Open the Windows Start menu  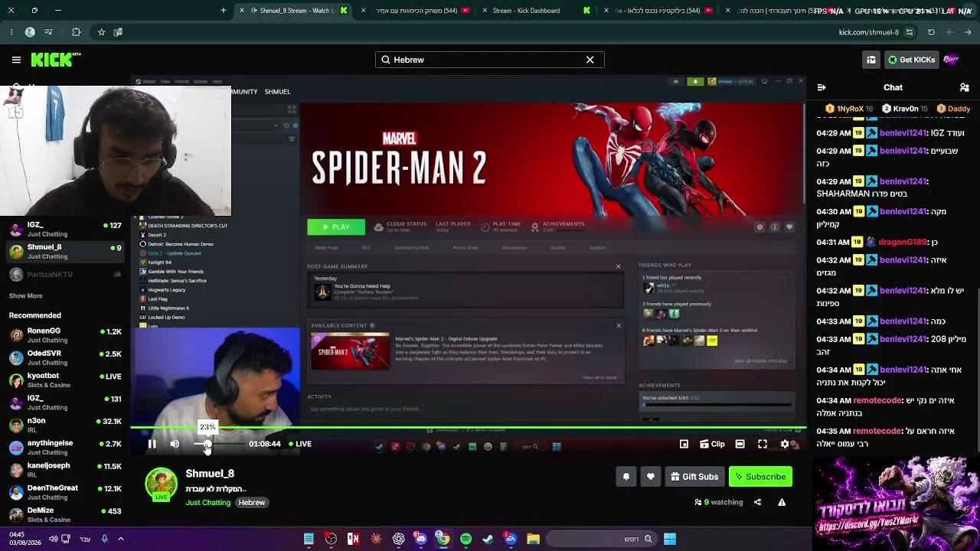(670, 540)
